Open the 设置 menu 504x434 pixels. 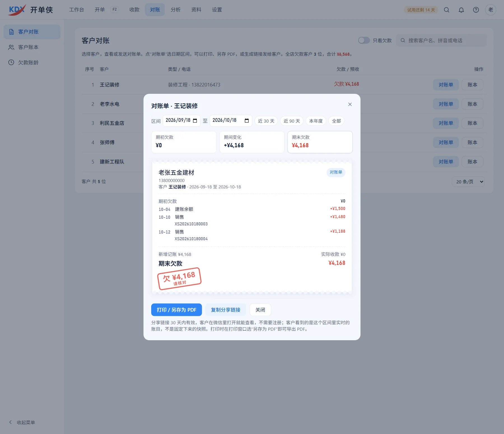(217, 10)
